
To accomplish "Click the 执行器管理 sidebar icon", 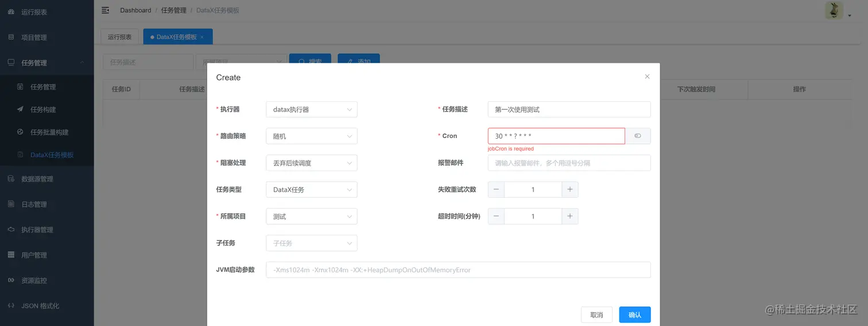I will pyautogui.click(x=11, y=229).
